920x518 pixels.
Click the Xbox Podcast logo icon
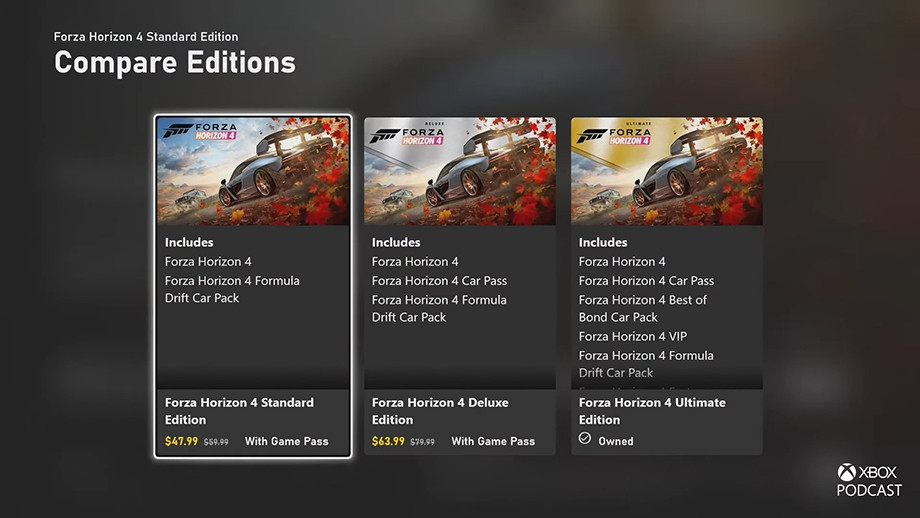click(846, 472)
